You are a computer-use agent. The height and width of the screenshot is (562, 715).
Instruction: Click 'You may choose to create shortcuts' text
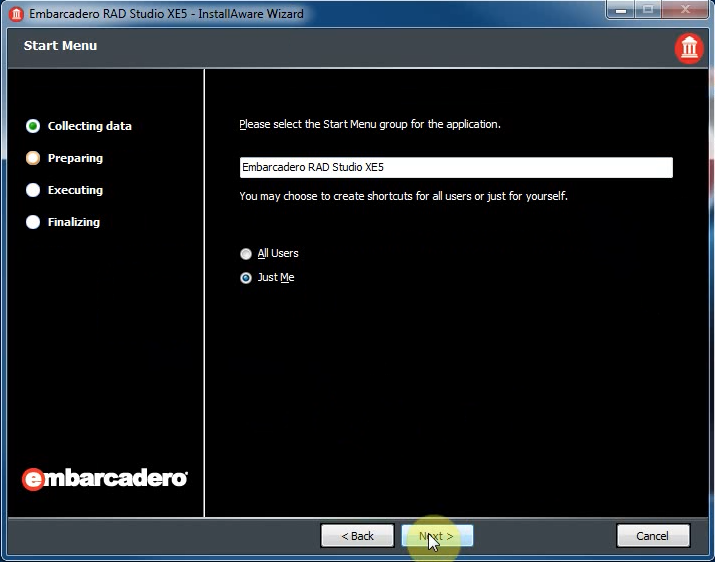404,196
